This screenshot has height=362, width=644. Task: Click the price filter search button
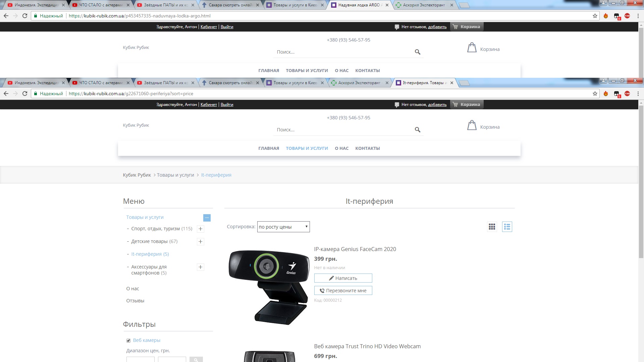(196, 360)
